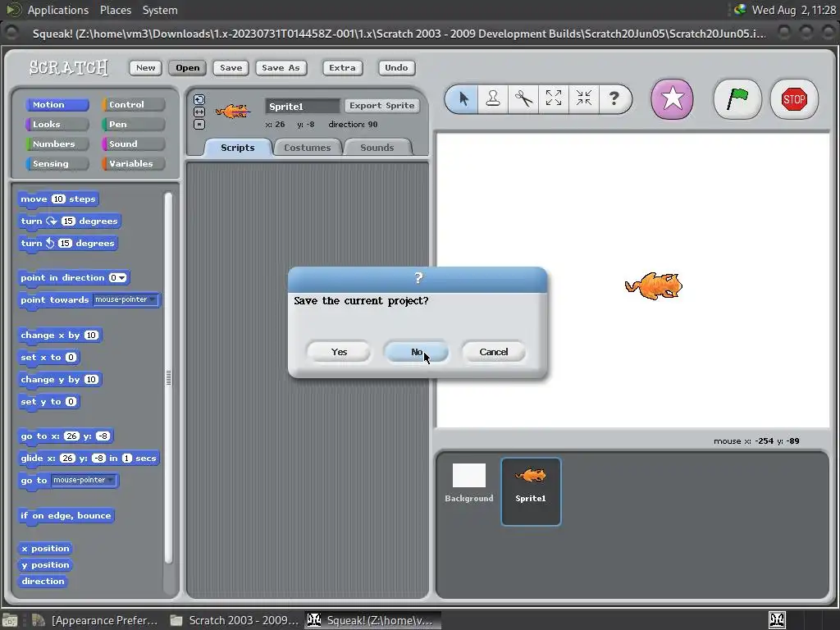Set rotation style to full rotate
Viewport: 840px width, 630px height.
[199, 99]
